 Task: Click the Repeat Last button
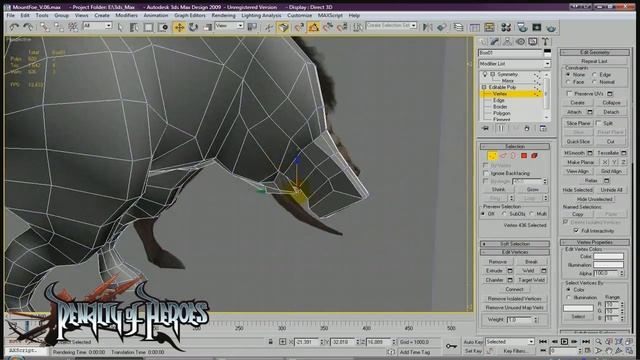pos(594,61)
